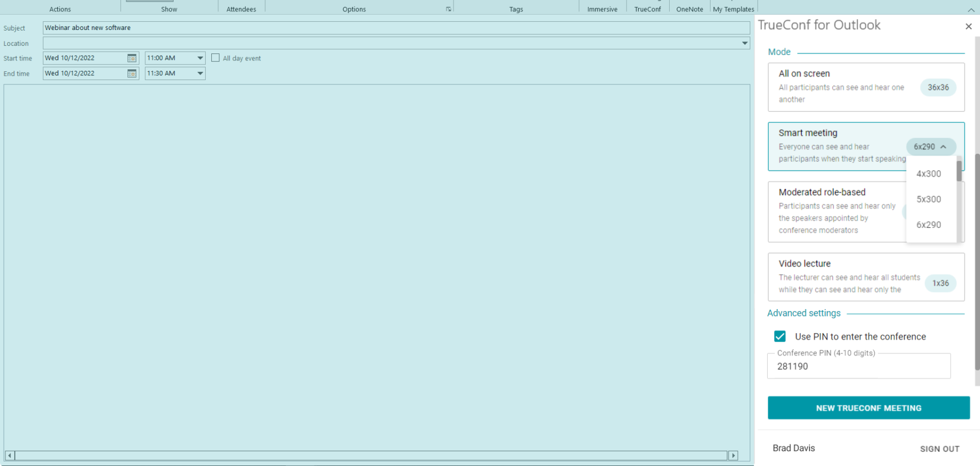Click the Conference PIN input field
The width and height of the screenshot is (980, 466).
[x=859, y=366]
